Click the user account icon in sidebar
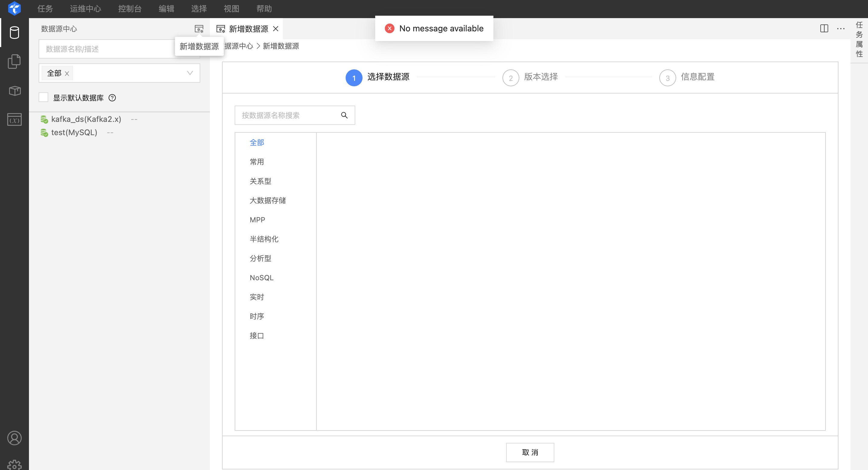 coord(14,438)
